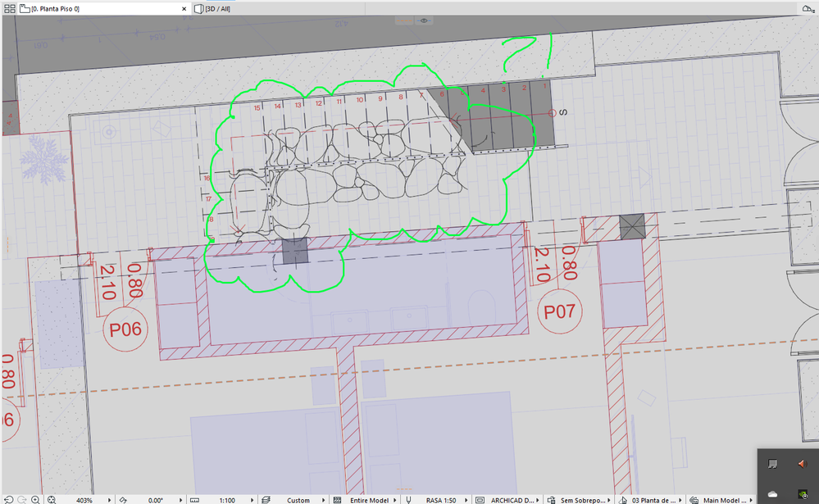The height and width of the screenshot is (504, 819).
Task: Switch to the [3D / All] tab
Action: [x=212, y=9]
